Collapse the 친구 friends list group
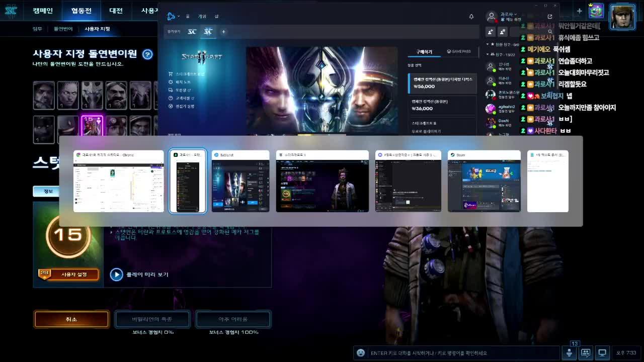644x362 pixels. [488, 54]
